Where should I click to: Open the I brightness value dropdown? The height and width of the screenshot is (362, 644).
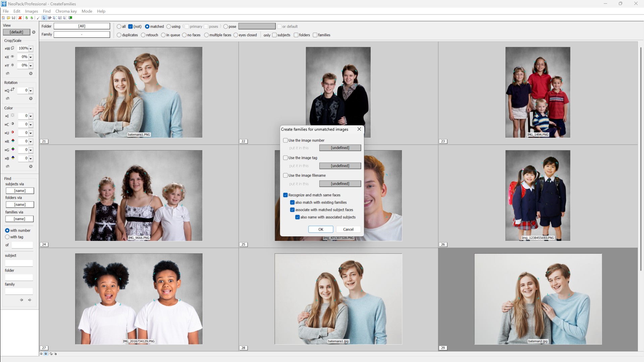[31, 116]
